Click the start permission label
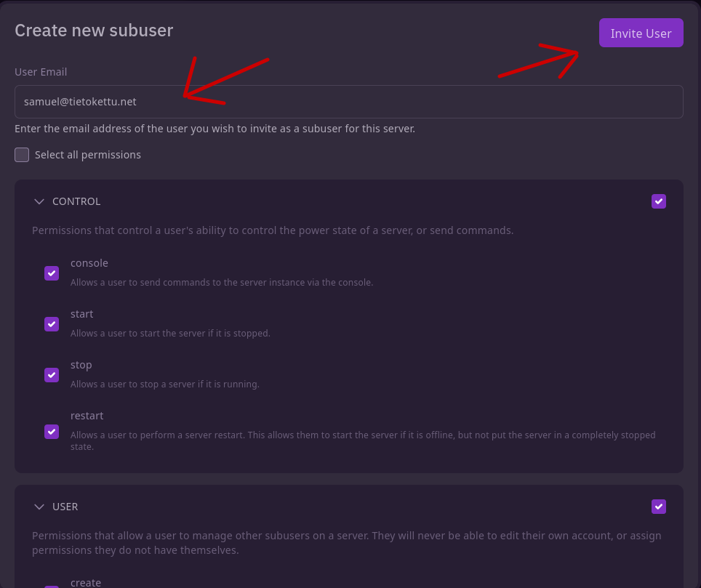The image size is (701, 588). [82, 314]
